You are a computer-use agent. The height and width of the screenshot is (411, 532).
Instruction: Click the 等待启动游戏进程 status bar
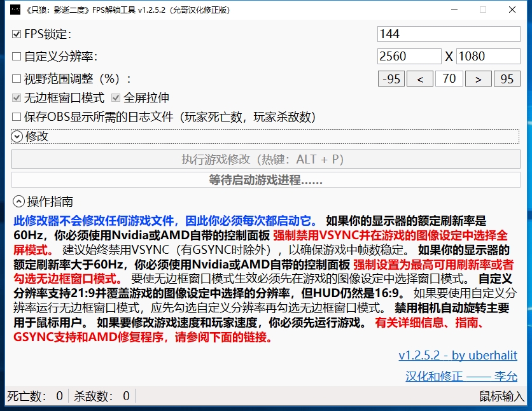(265, 179)
